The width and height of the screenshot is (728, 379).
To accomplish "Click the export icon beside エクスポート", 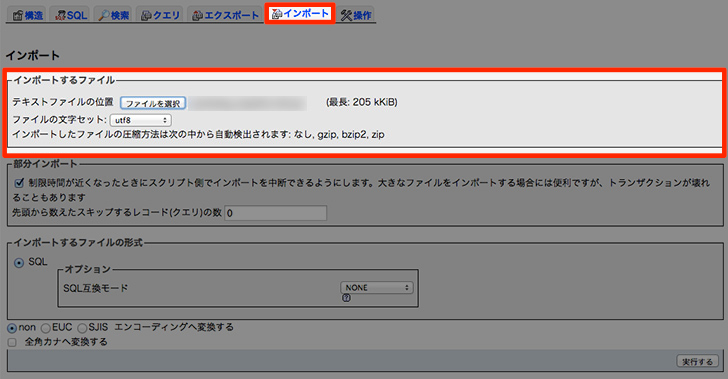I will pos(198,15).
